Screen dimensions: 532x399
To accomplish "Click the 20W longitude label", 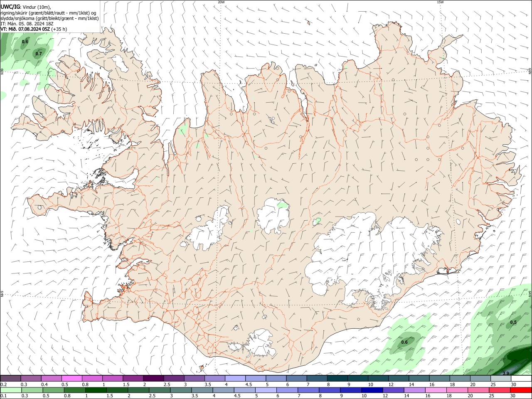I will tap(221, 2).
